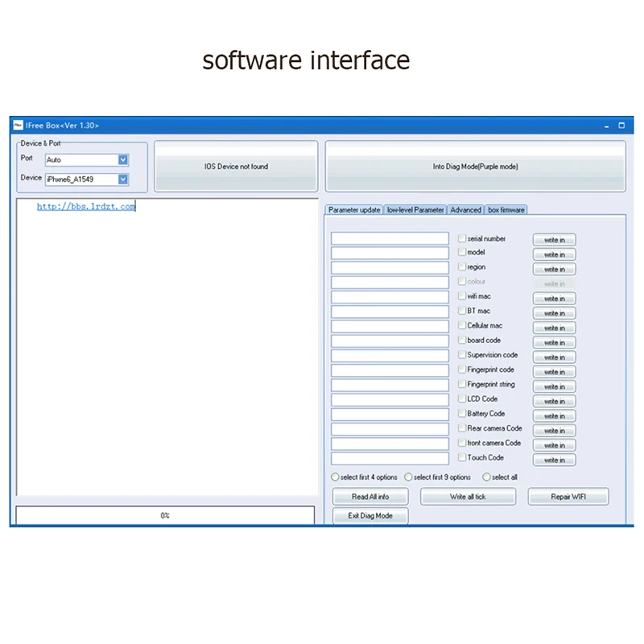Check the Battery Code checkbox
Viewport: 644px width, 644px height.
click(462, 413)
